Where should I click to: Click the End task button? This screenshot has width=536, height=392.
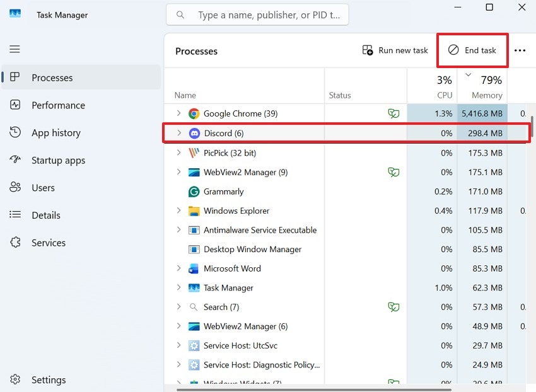472,50
